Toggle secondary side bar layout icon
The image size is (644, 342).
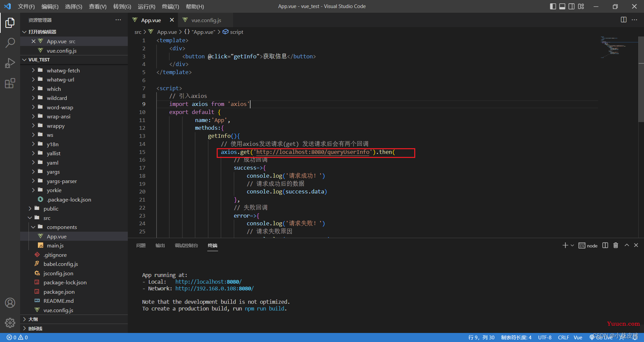(x=572, y=6)
